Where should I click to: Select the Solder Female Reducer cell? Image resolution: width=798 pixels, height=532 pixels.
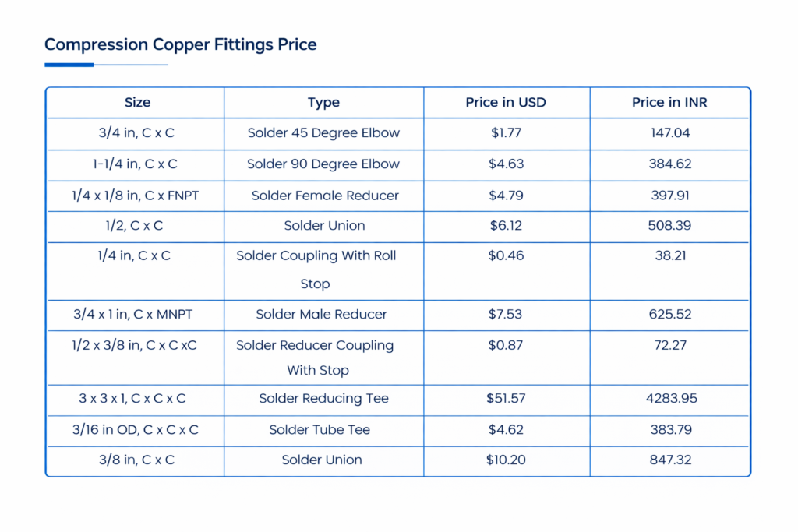323,196
